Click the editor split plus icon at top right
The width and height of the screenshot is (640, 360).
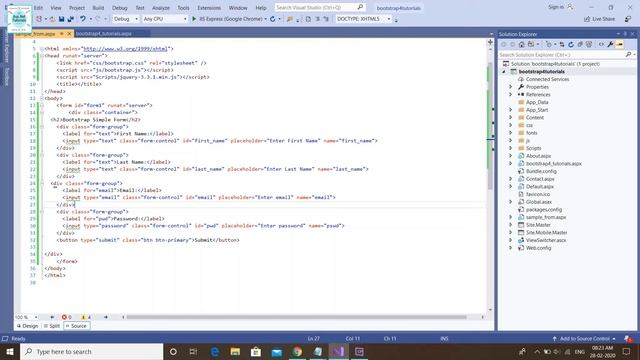pyautogui.click(x=490, y=42)
